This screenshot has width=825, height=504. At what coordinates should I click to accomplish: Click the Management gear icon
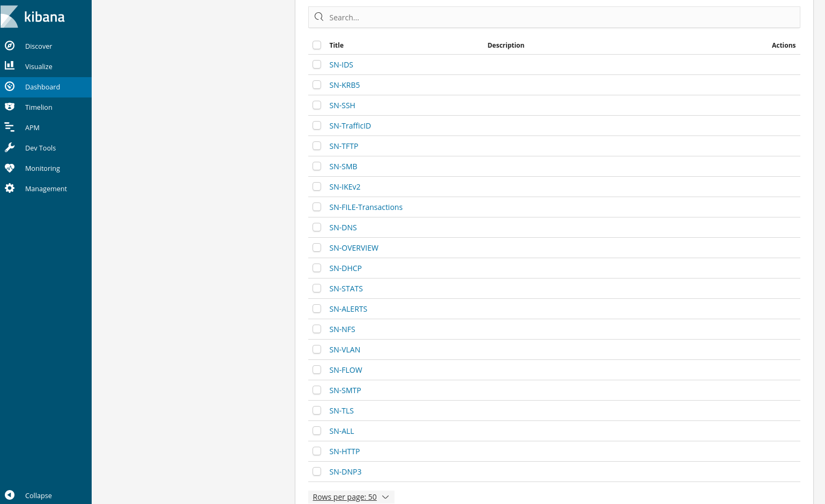(x=10, y=188)
